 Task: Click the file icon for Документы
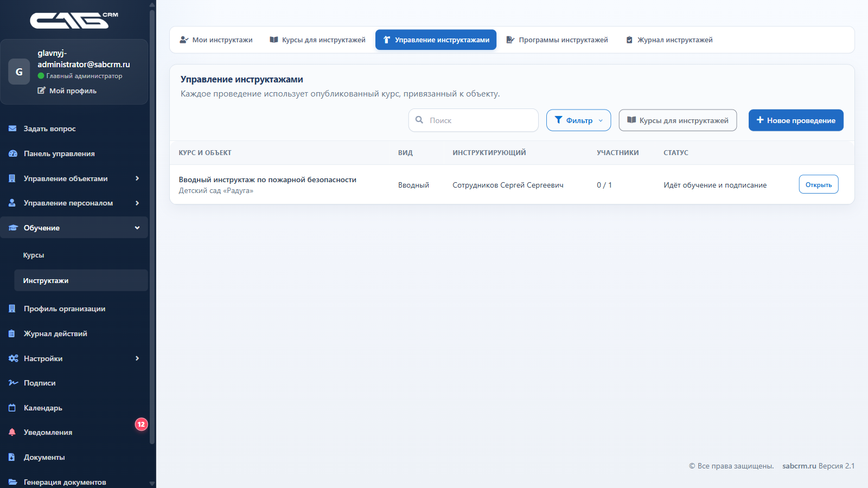[x=12, y=457]
